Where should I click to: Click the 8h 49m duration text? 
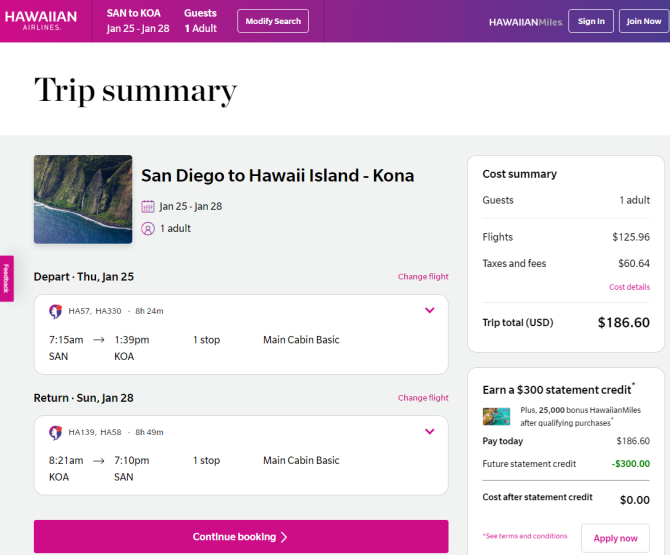[x=149, y=432]
